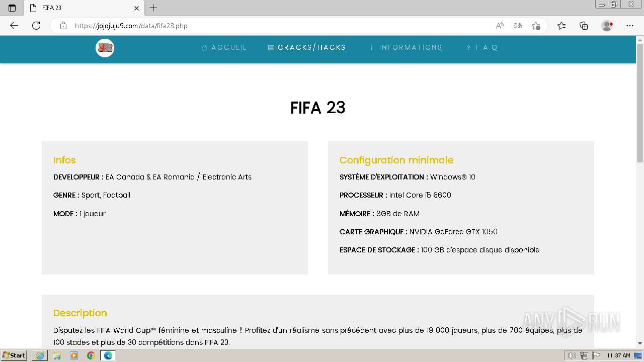Go to the ACCUEIL menu item
The height and width of the screenshot is (362, 644).
pos(224,47)
